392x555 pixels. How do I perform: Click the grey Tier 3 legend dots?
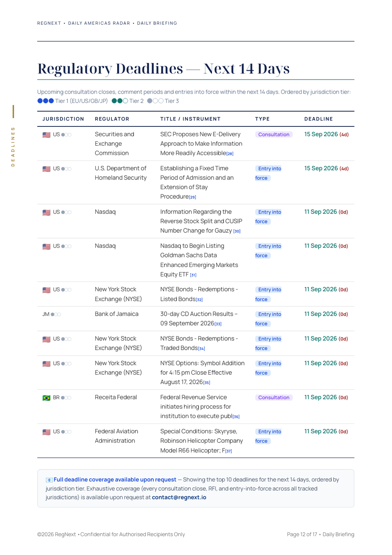(x=155, y=101)
